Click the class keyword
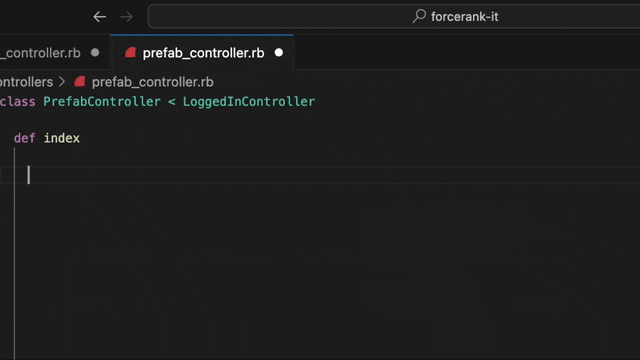The width and height of the screenshot is (640, 360). pos(18,101)
